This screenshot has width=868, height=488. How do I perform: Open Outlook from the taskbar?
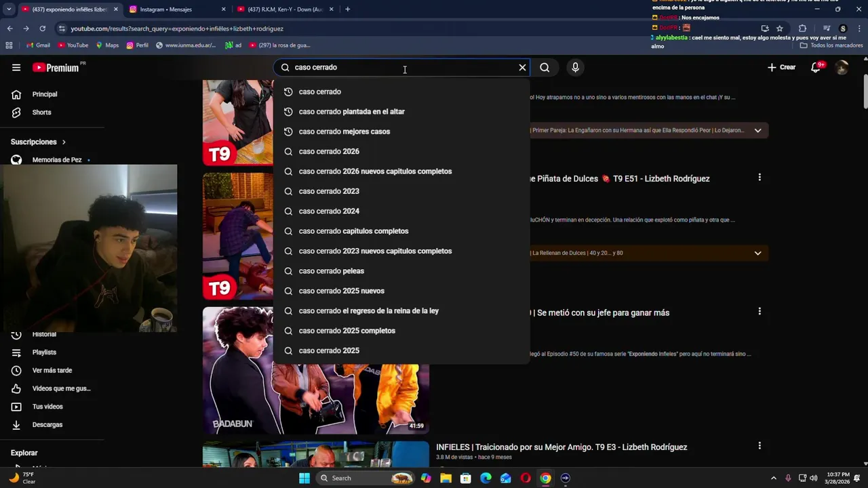[506, 478]
